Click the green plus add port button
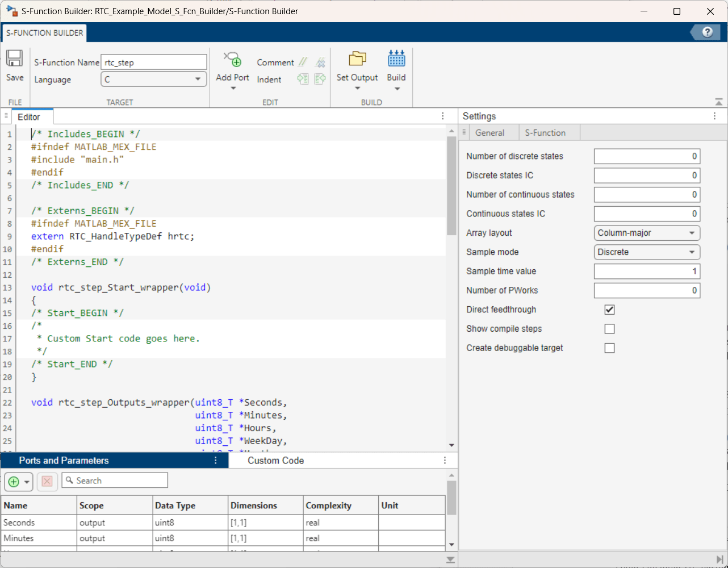Viewport: 728px width, 568px height. 14,482
